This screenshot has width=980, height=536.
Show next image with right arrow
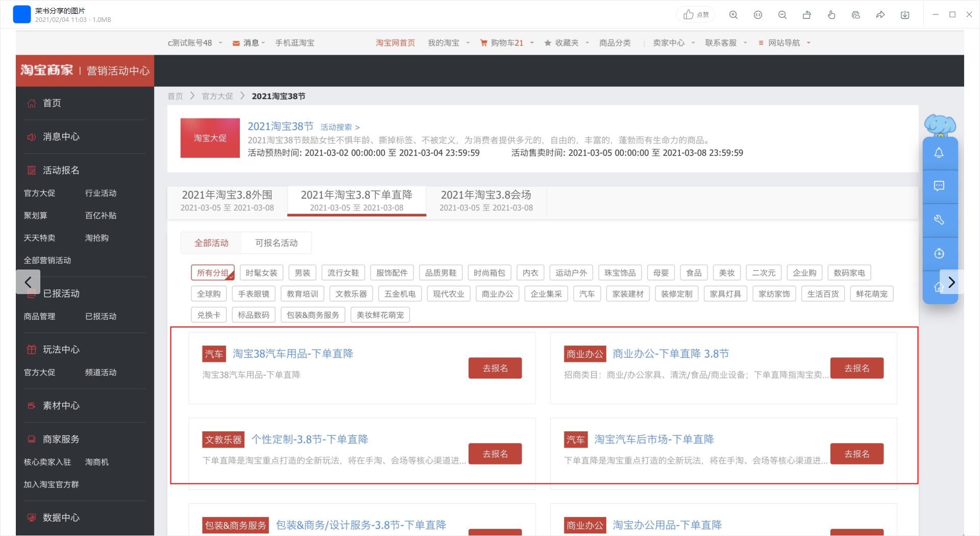(x=951, y=282)
